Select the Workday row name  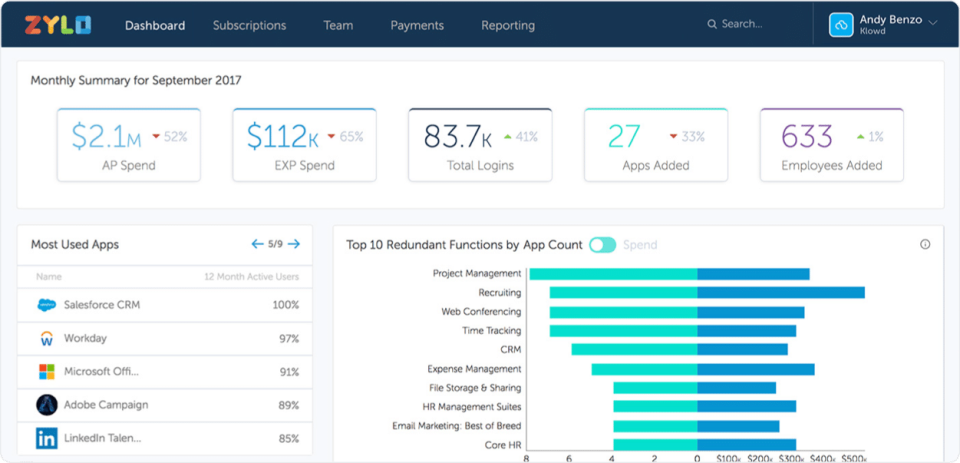tap(85, 338)
